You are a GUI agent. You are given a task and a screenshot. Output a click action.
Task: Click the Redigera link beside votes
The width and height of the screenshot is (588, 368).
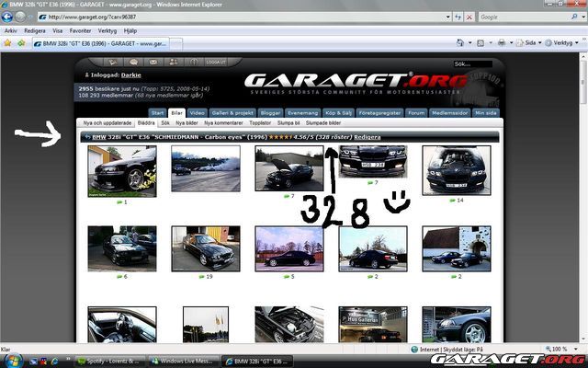(x=367, y=137)
